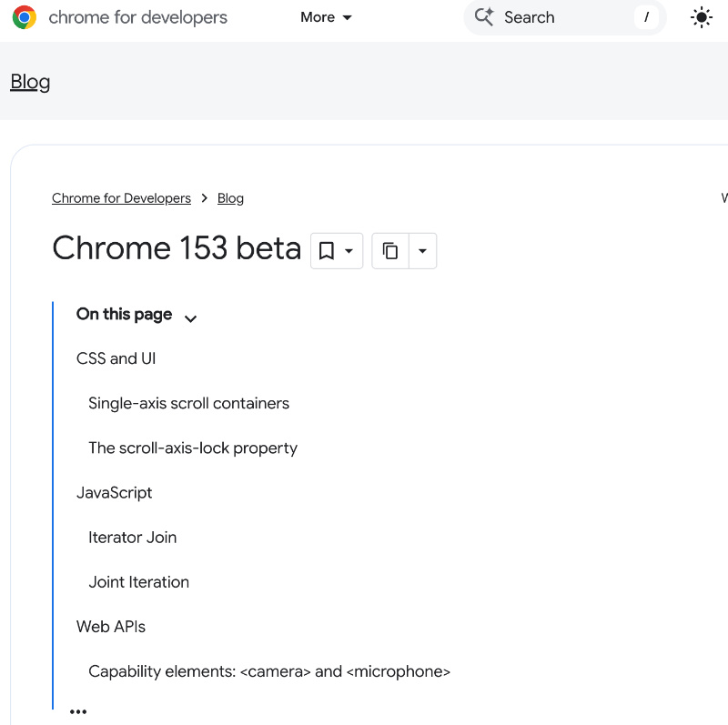Jump to JavaScript section
Screen dimensions: 728x725
pyautogui.click(x=115, y=492)
